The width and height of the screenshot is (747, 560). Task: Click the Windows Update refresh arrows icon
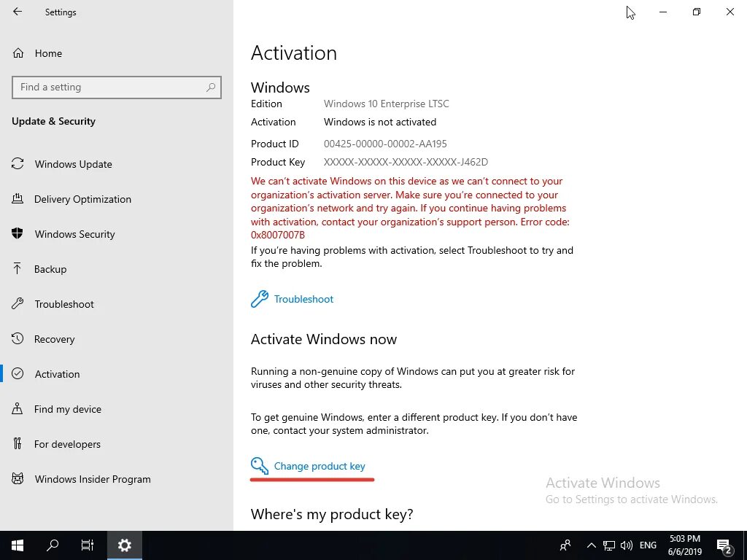(18, 164)
